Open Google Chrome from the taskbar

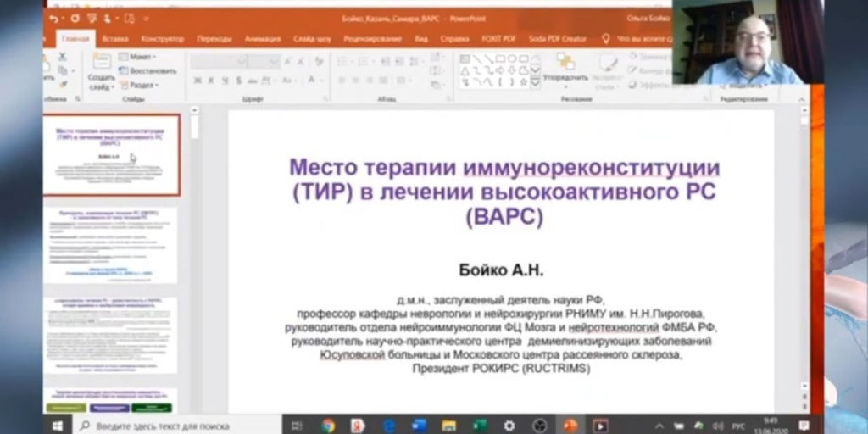(x=328, y=425)
